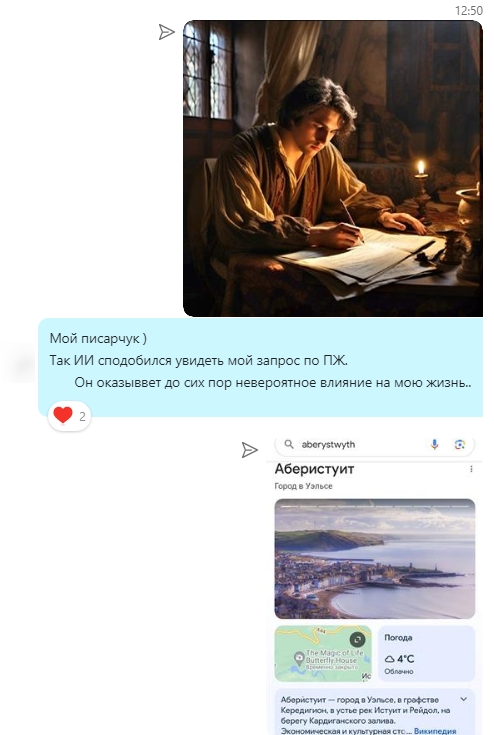Viewport: 494px width, 735px height.
Task: Click the search field with aberystwyth
Action: click(x=374, y=445)
